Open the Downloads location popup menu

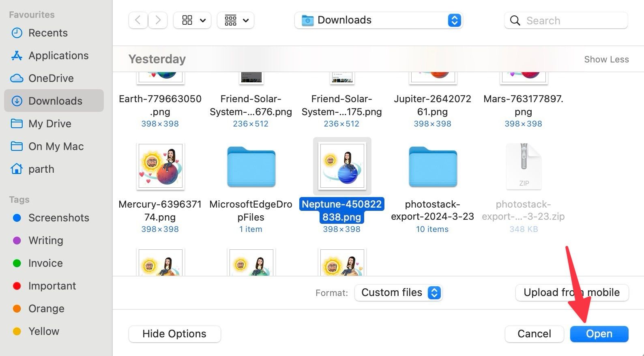(x=378, y=20)
